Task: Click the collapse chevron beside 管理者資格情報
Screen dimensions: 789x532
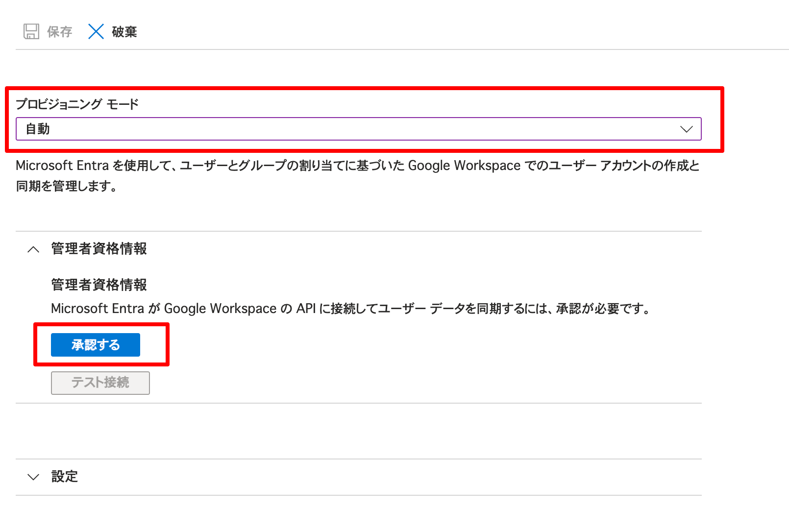Action: click(x=33, y=249)
